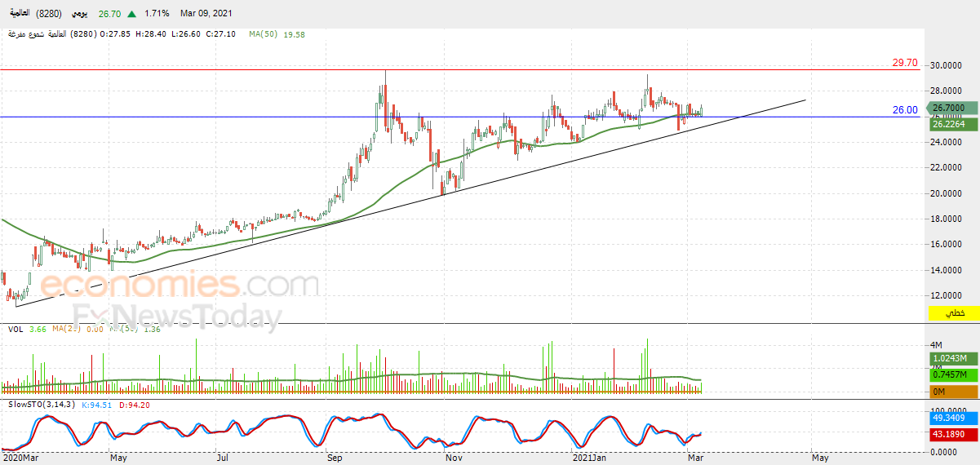Click the 4M volume axis label
The image size is (980, 465).
pyautogui.click(x=937, y=345)
